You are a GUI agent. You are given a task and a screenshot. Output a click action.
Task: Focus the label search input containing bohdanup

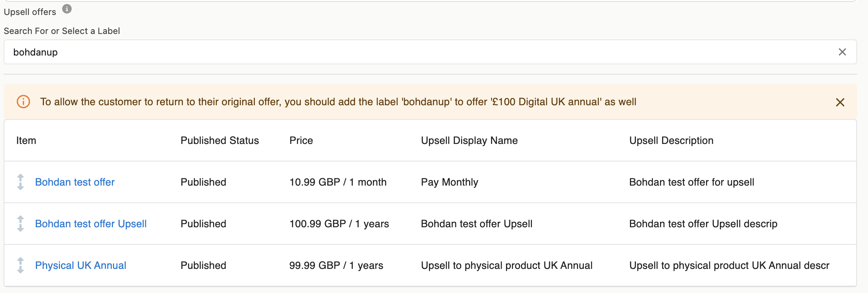pos(402,52)
